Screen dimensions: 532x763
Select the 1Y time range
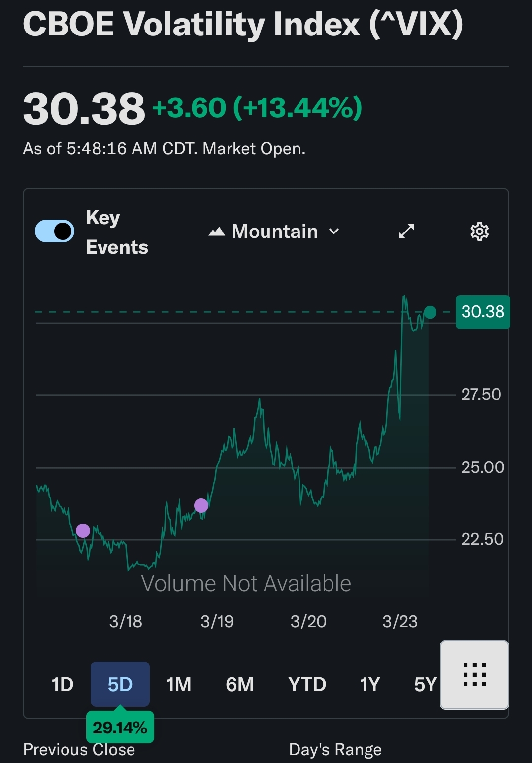point(370,684)
